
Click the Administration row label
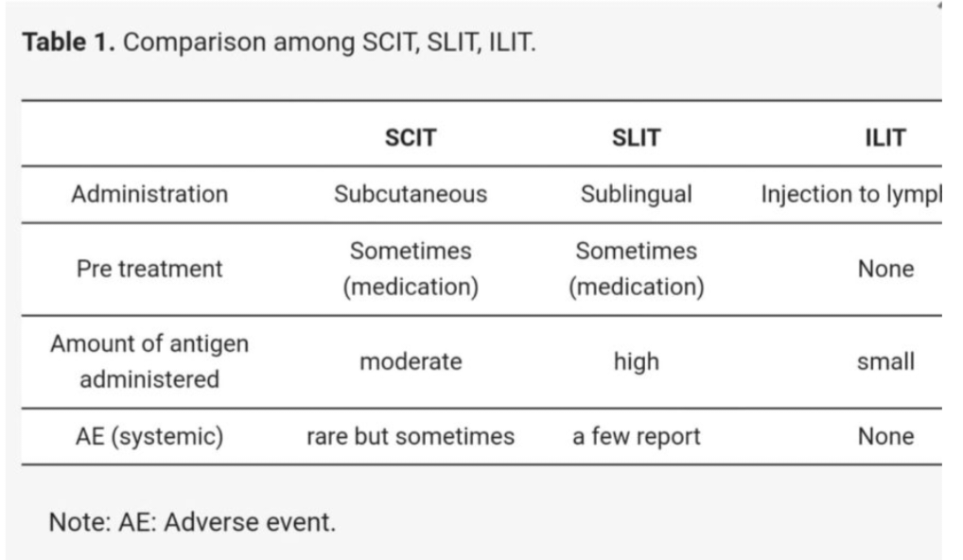149,194
